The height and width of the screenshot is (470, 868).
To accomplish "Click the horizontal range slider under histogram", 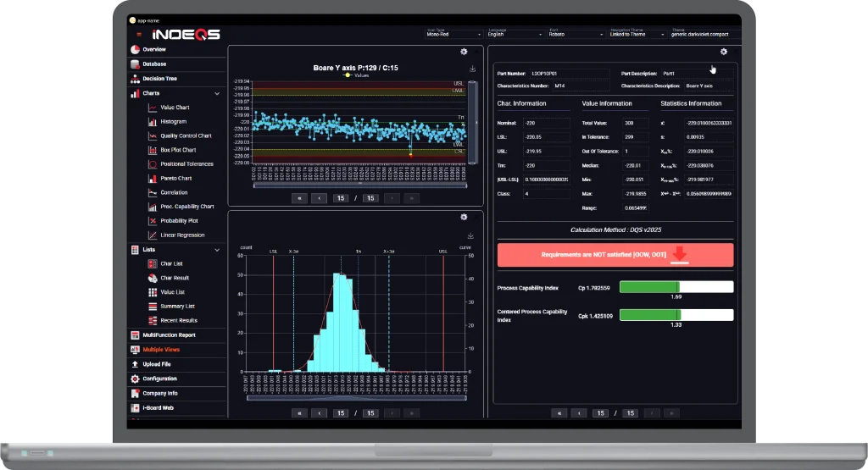I will pyautogui.click(x=356, y=398).
